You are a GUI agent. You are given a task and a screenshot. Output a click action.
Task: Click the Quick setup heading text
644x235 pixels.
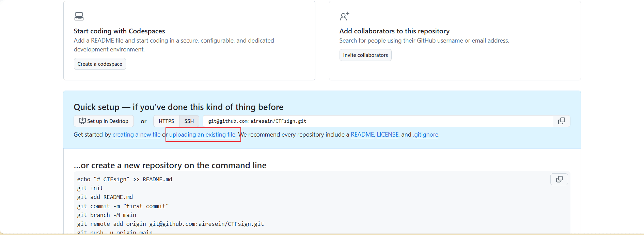[178, 107]
